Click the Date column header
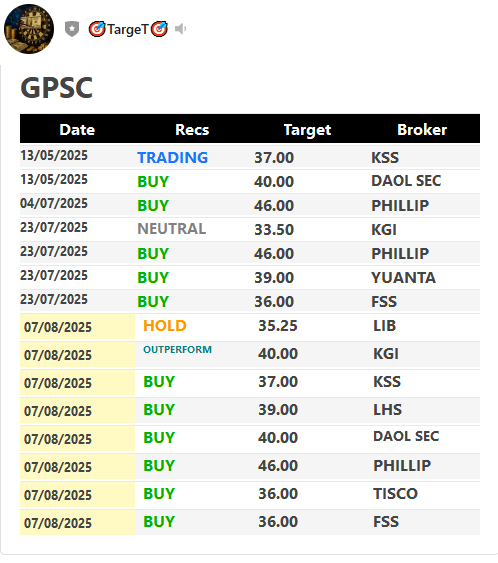The height and width of the screenshot is (563, 498). pos(77,130)
